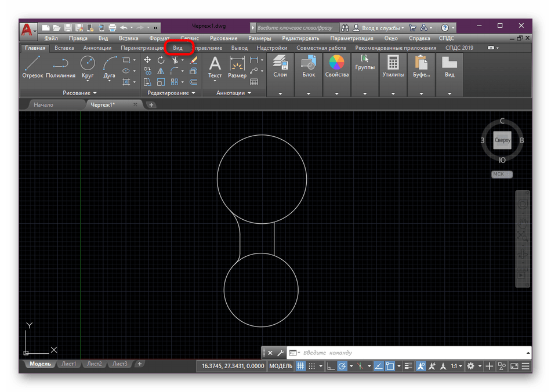Switch to the Лист1 layout tab
The width and height of the screenshot is (551, 392).
(69, 364)
